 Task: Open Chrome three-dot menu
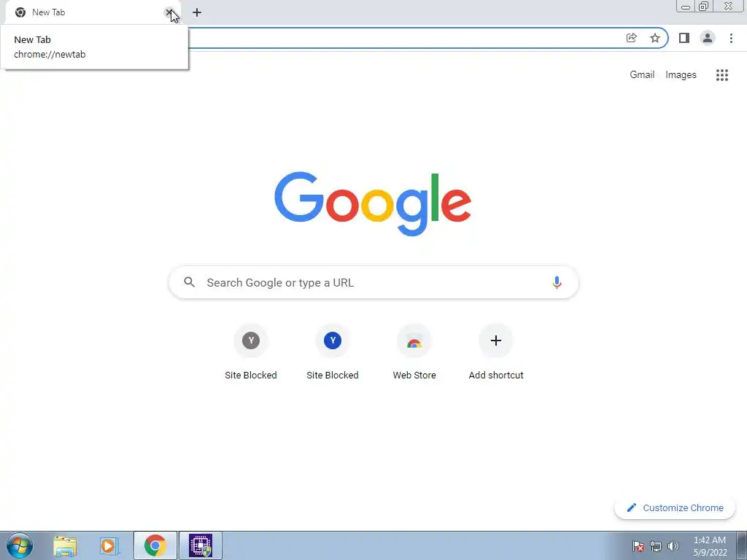coord(731,38)
